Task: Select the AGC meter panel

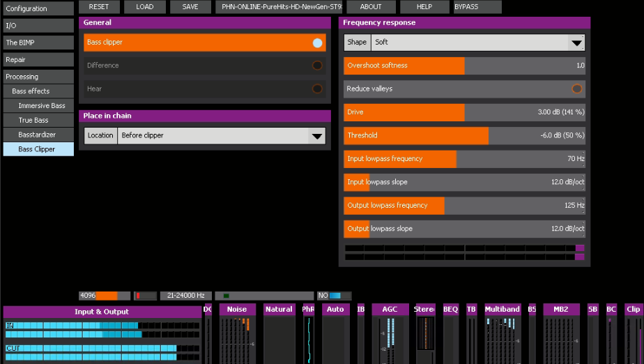Action: tap(390, 309)
